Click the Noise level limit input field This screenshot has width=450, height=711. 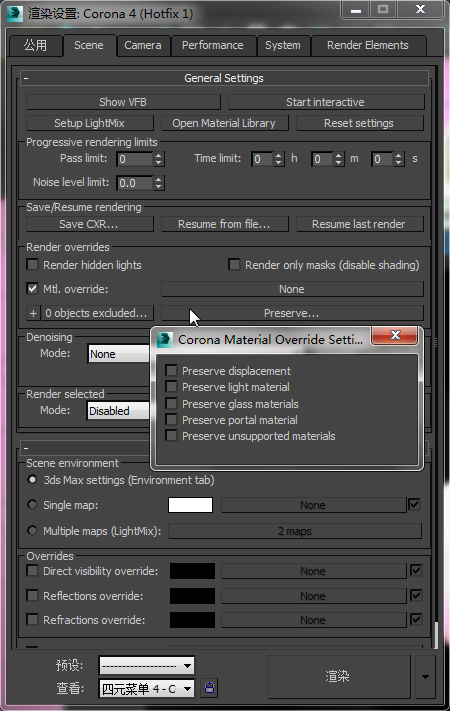tap(135, 183)
